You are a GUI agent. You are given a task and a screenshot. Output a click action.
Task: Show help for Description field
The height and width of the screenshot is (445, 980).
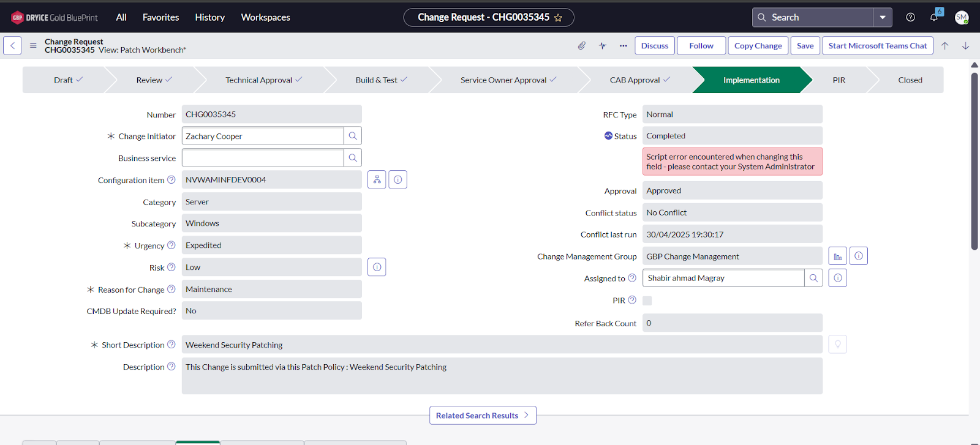(x=171, y=366)
